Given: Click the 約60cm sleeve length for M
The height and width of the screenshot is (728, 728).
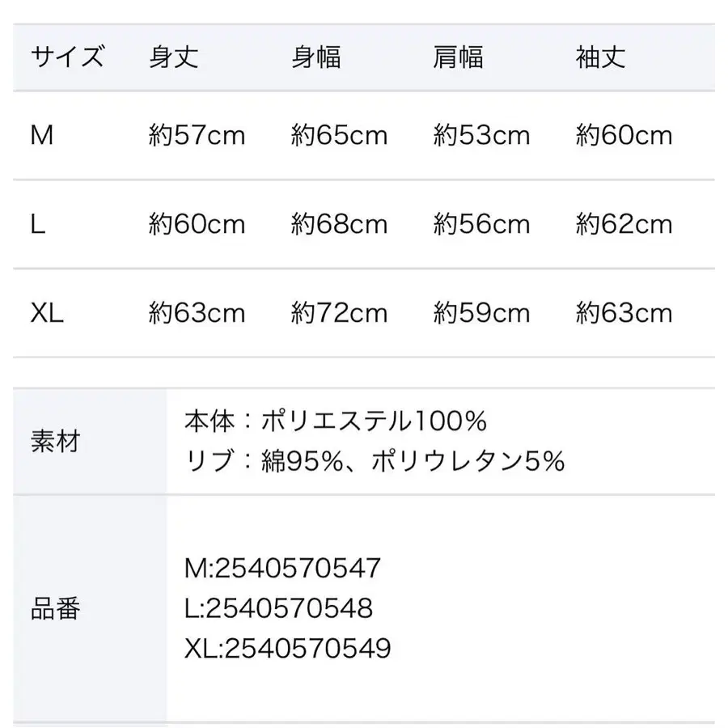Looking at the screenshot, I should point(624,134).
